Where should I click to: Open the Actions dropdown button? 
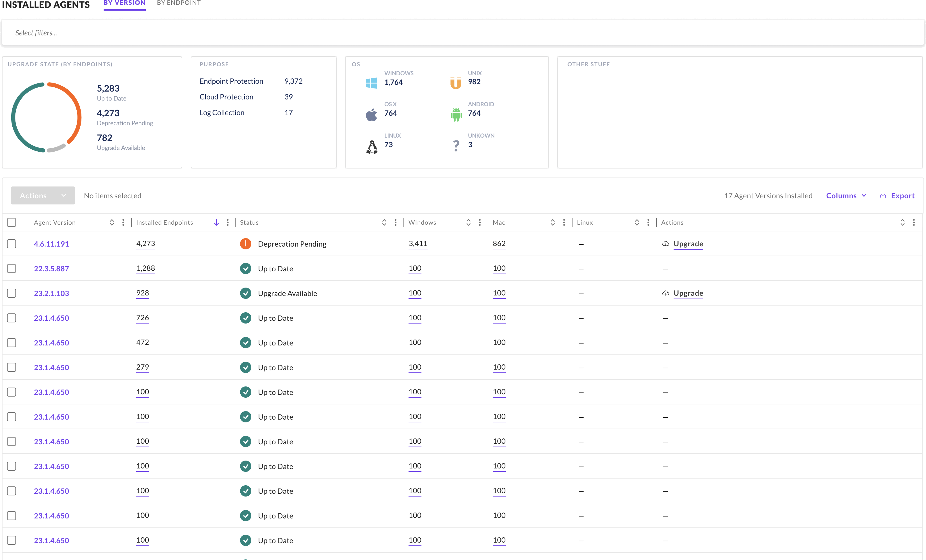43,195
